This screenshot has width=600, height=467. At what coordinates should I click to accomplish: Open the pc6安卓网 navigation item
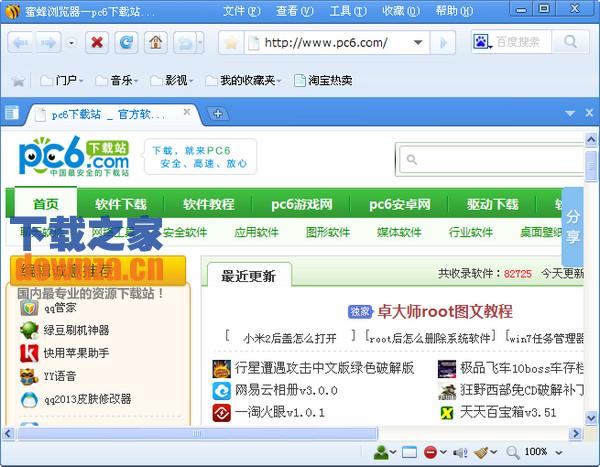tap(399, 204)
